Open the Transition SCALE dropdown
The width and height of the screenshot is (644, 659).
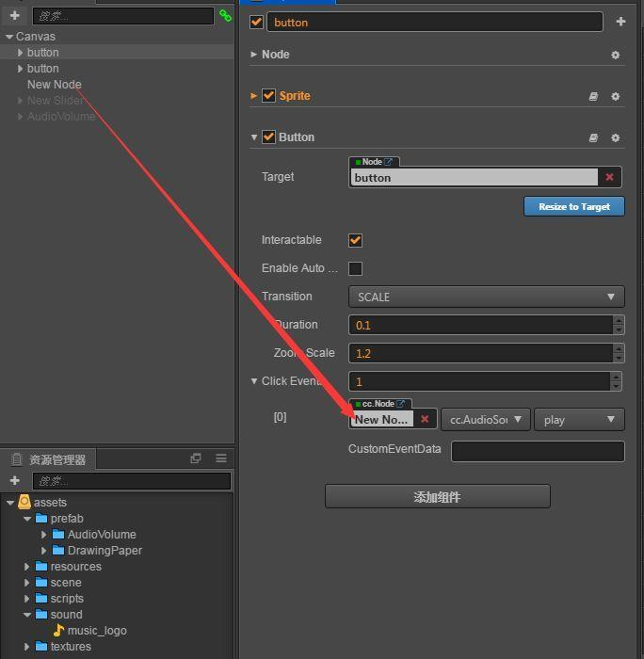click(x=487, y=297)
